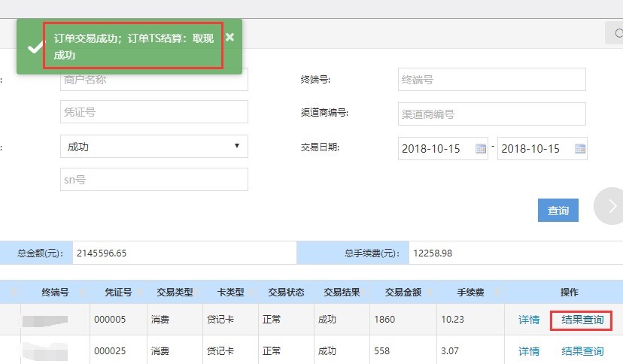Click the gray circular right-arrow button

tap(610, 206)
